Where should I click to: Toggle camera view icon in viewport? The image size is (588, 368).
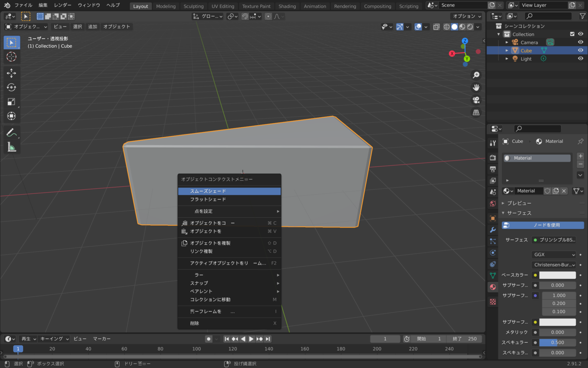coord(476,100)
